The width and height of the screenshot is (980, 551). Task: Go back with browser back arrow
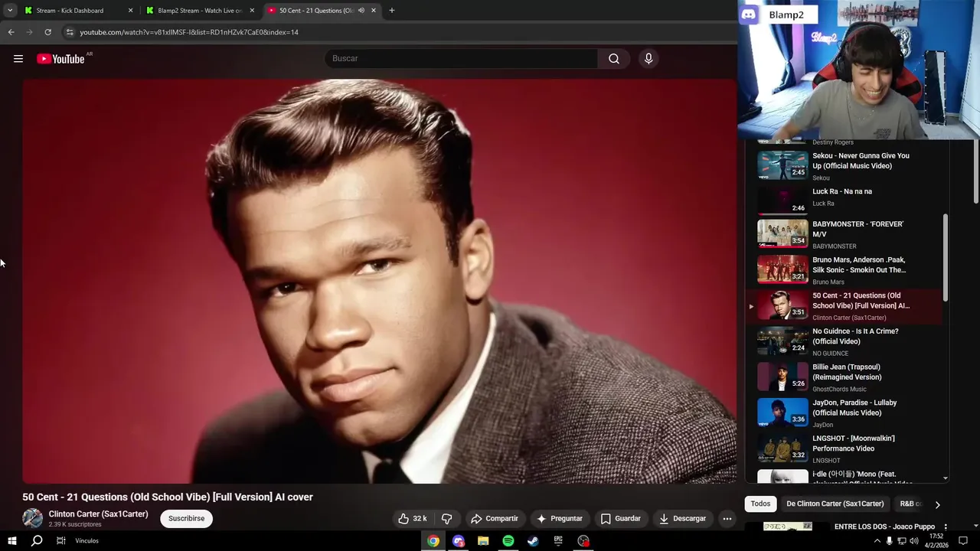click(x=11, y=32)
